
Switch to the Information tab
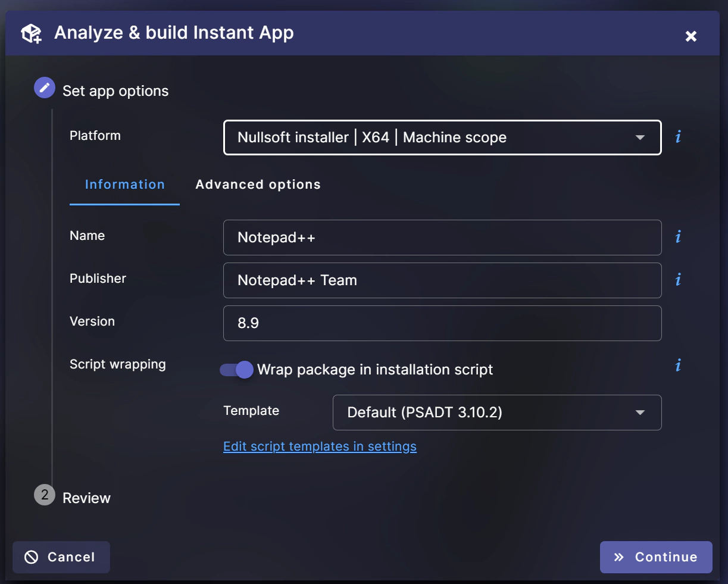tap(124, 185)
